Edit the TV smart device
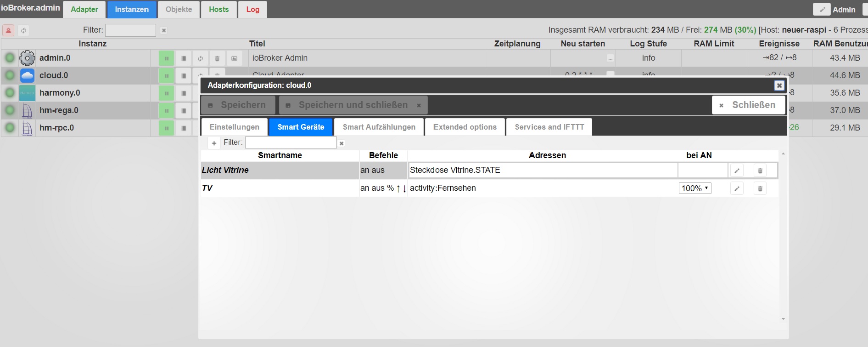This screenshot has height=347, width=868. tap(737, 188)
